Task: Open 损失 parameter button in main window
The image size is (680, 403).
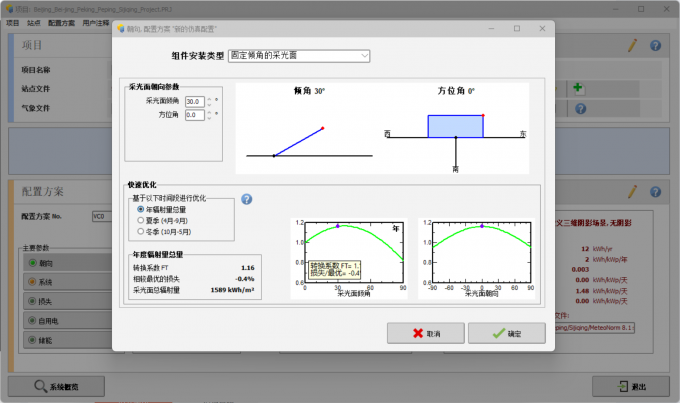Action: coord(68,301)
